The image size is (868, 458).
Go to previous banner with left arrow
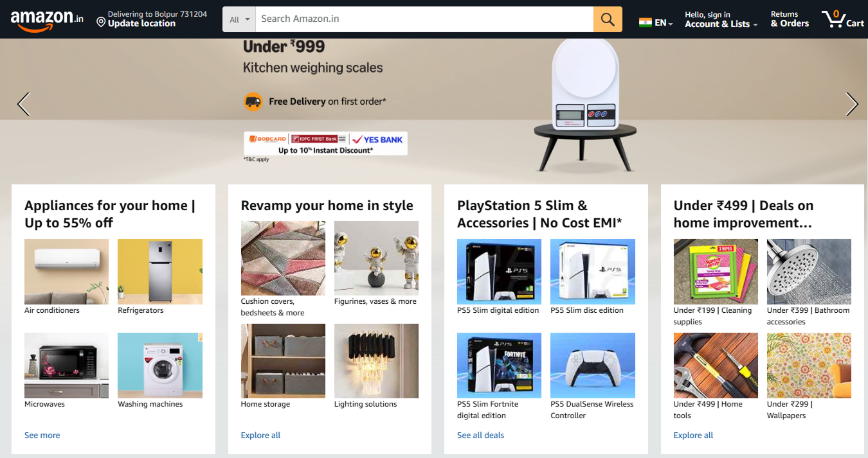[x=23, y=104]
